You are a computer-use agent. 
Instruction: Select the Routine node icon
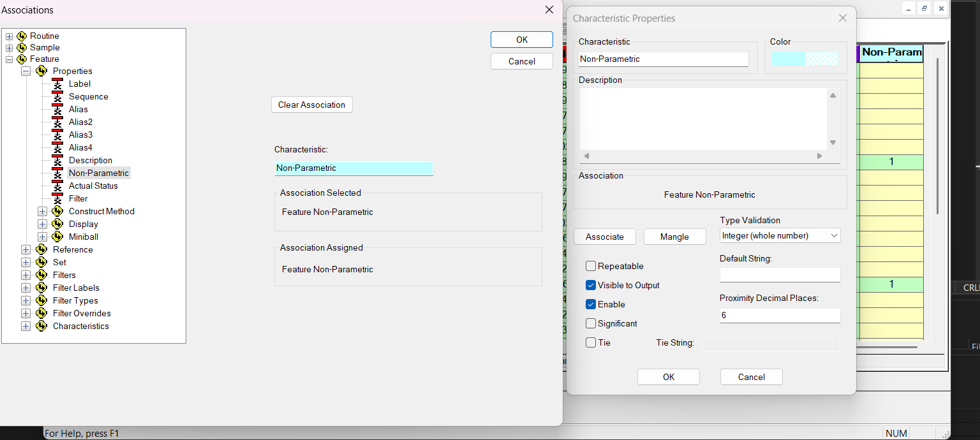pos(22,36)
